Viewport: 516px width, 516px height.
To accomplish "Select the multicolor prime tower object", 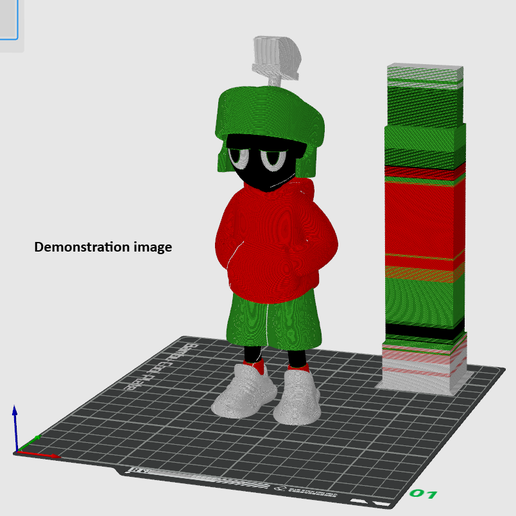I will coord(424,228).
